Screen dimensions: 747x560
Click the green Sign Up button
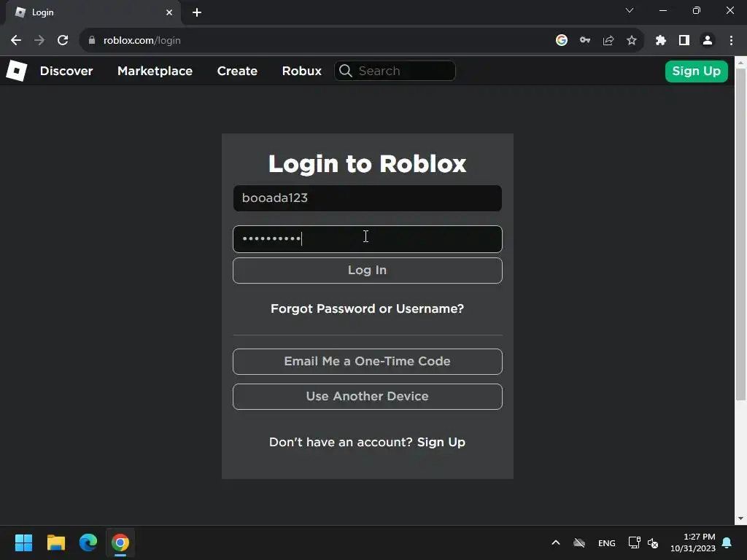coord(697,71)
